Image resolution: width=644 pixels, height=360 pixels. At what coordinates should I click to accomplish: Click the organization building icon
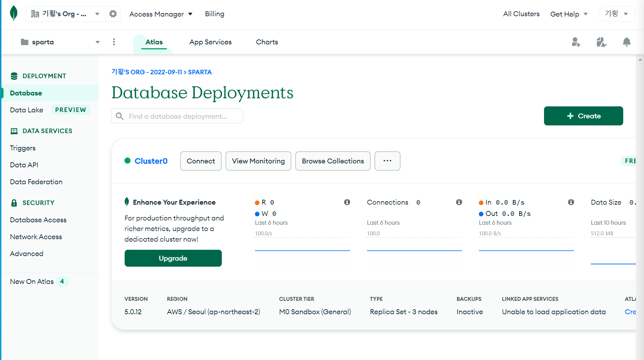point(35,14)
